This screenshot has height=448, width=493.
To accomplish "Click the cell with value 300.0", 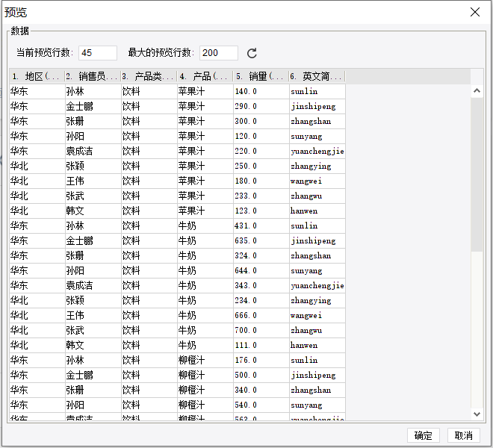I will coord(261,122).
